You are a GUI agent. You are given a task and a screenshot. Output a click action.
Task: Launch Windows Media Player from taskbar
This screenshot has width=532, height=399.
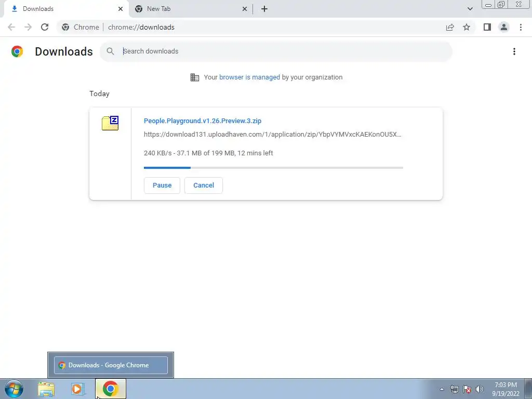[78, 389]
